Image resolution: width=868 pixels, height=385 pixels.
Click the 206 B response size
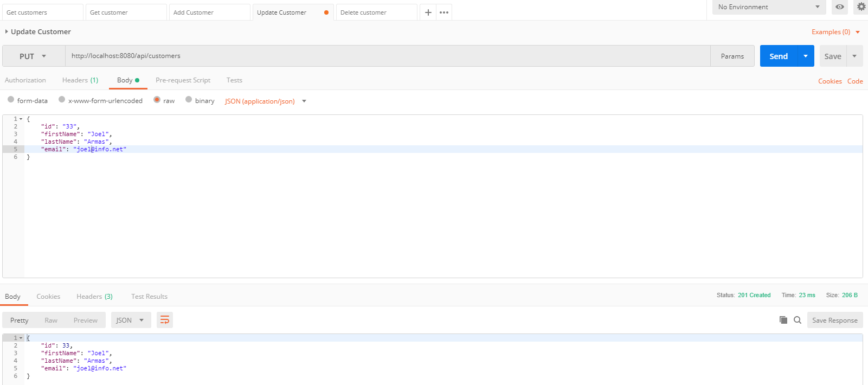tap(850, 295)
